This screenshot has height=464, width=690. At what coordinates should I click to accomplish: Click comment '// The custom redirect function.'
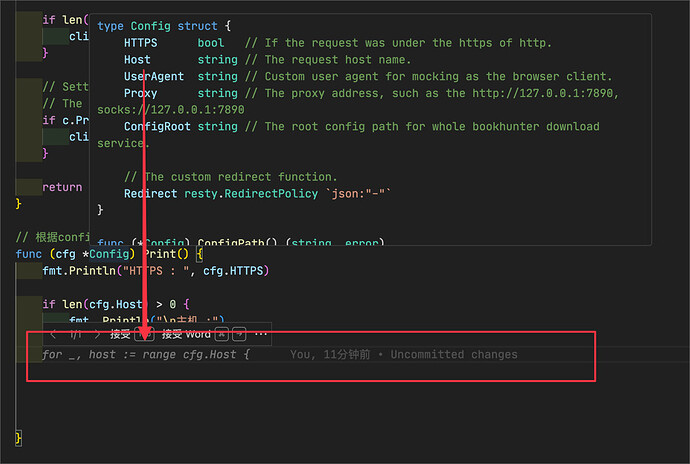pos(231,177)
